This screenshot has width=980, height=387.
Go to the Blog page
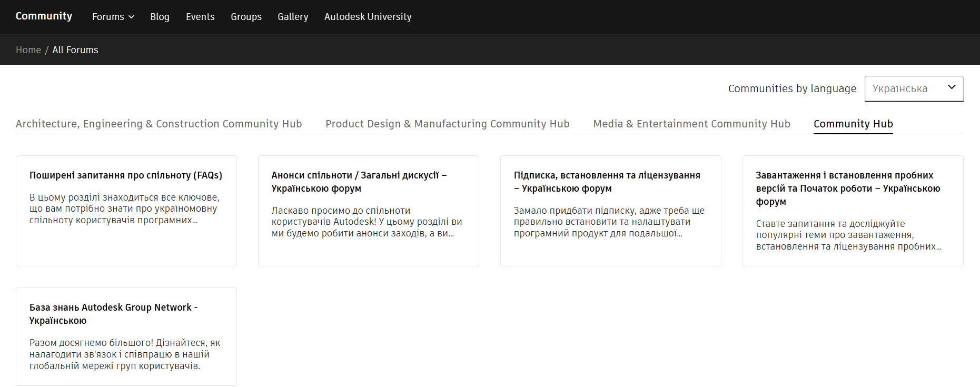160,17
